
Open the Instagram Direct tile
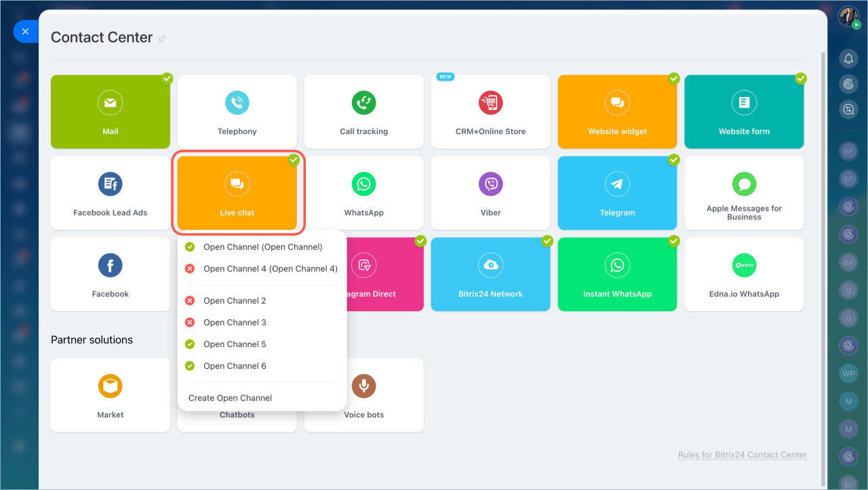tap(385, 274)
